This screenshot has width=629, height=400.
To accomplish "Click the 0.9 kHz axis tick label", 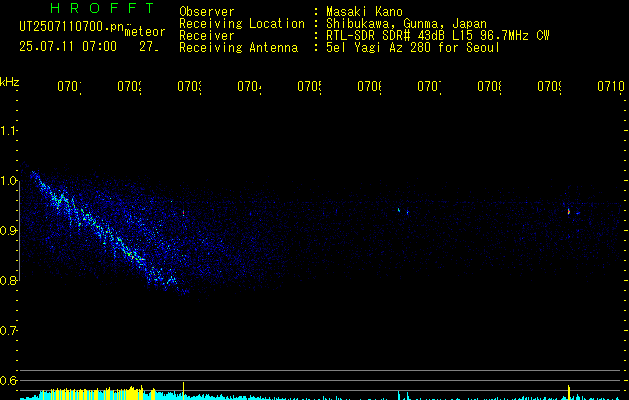I will click(8, 231).
